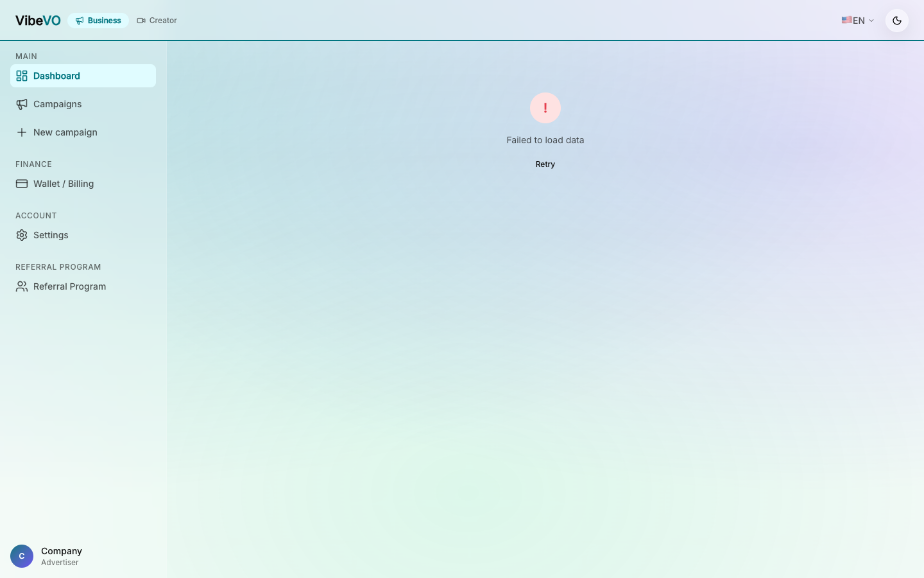Click the Dashboard grid icon
924x578 pixels.
pos(22,76)
